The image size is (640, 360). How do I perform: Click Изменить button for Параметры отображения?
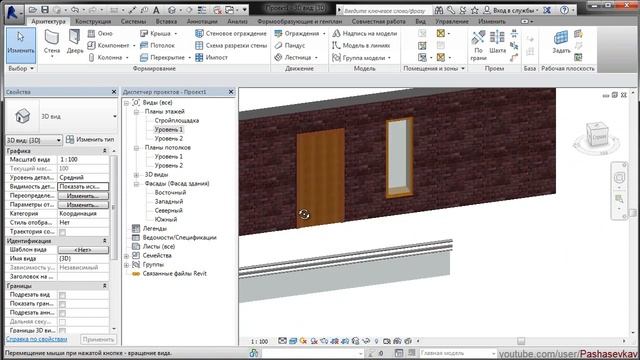point(83,205)
